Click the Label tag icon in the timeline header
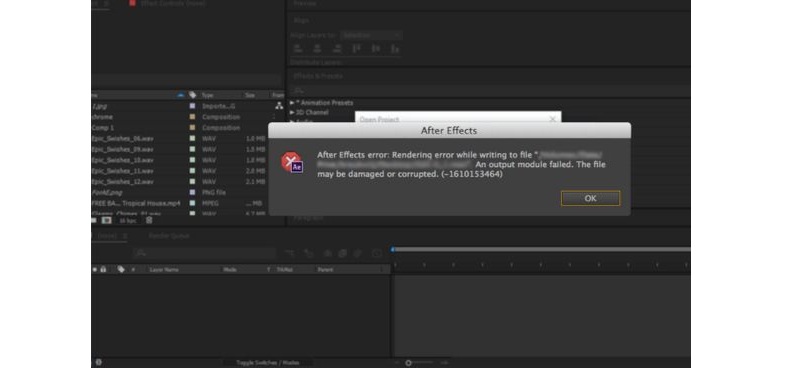The image size is (800, 368). pyautogui.click(x=121, y=269)
